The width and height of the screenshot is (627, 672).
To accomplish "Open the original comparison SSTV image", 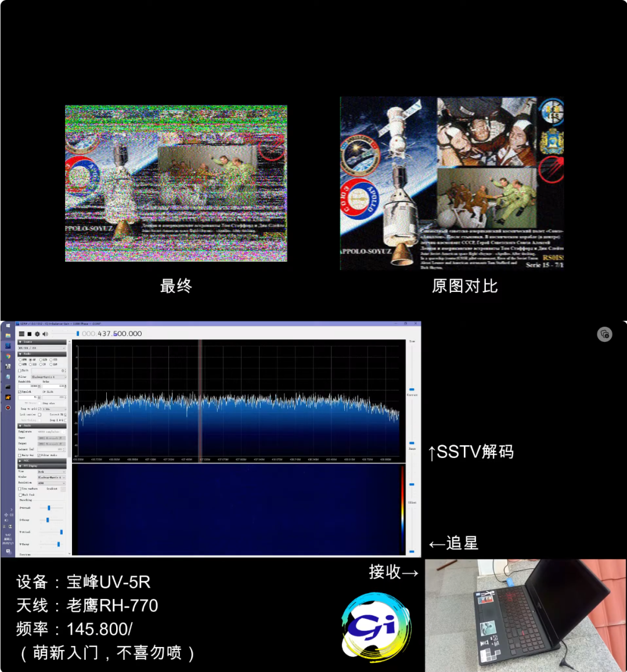I will pyautogui.click(x=452, y=183).
